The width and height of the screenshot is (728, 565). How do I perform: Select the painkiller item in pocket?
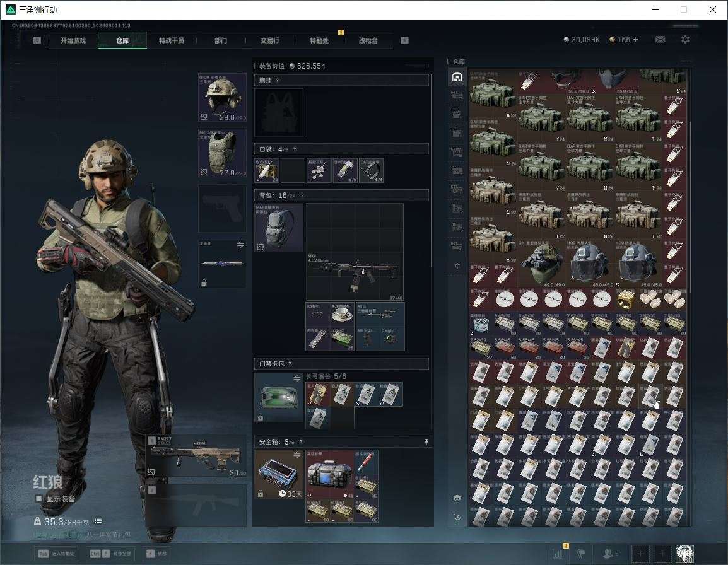click(319, 170)
